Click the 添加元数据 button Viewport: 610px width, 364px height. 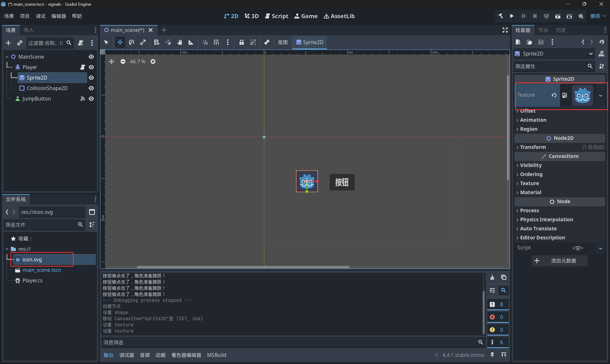click(x=559, y=261)
